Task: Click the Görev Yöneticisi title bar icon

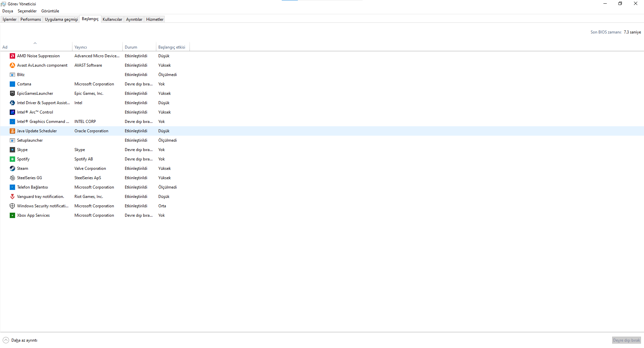Action: tap(3, 4)
